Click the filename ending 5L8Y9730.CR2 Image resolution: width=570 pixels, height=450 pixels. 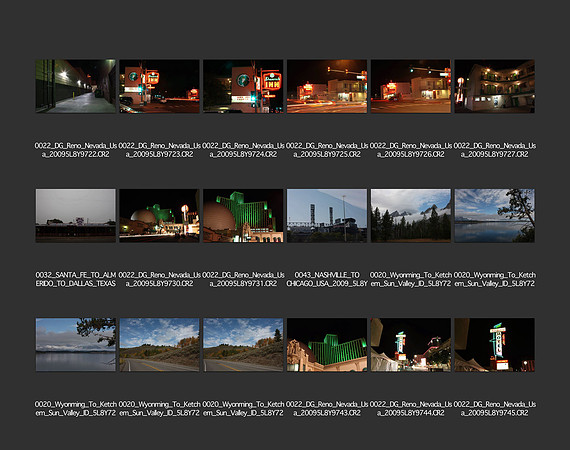point(159,279)
